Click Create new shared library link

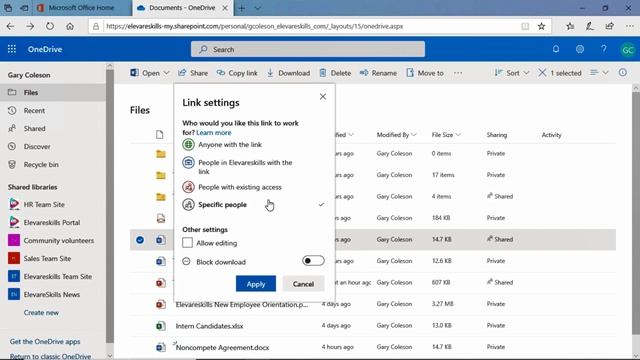(x=41, y=313)
